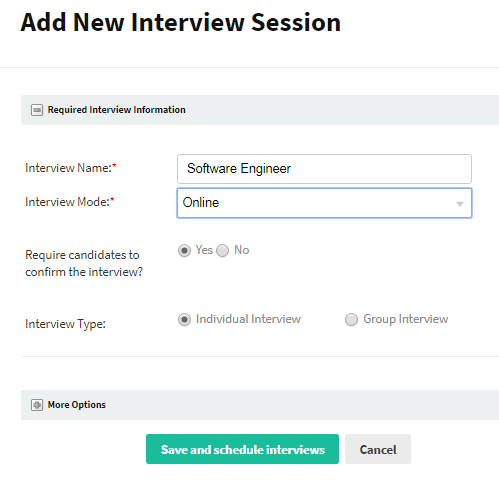
Task: Click Save and schedule interviews button
Action: click(x=242, y=449)
